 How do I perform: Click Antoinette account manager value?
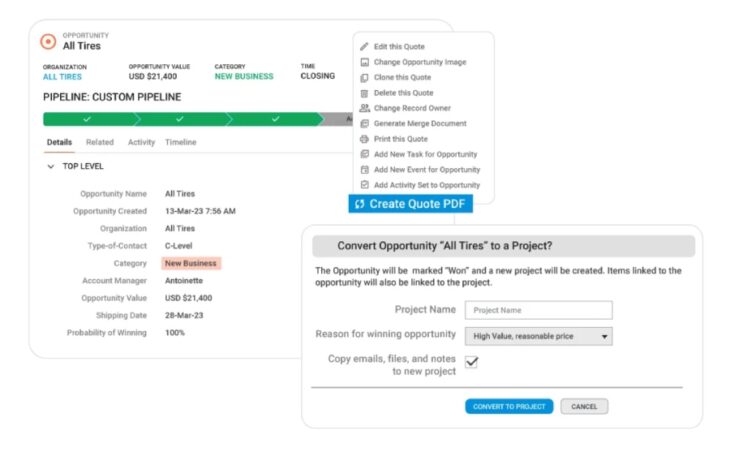click(184, 281)
